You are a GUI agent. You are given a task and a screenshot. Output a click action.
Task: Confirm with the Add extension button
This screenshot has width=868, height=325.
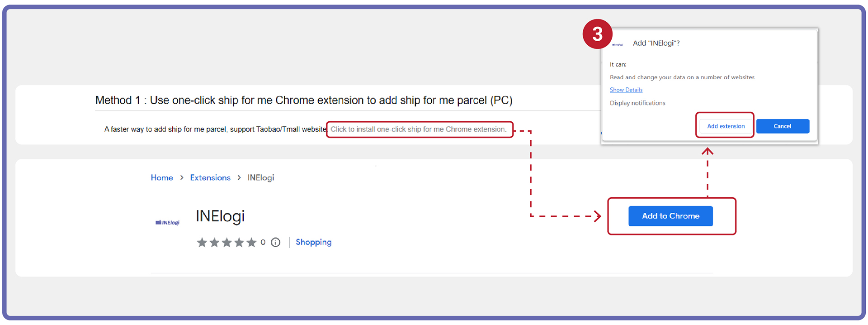click(x=726, y=126)
